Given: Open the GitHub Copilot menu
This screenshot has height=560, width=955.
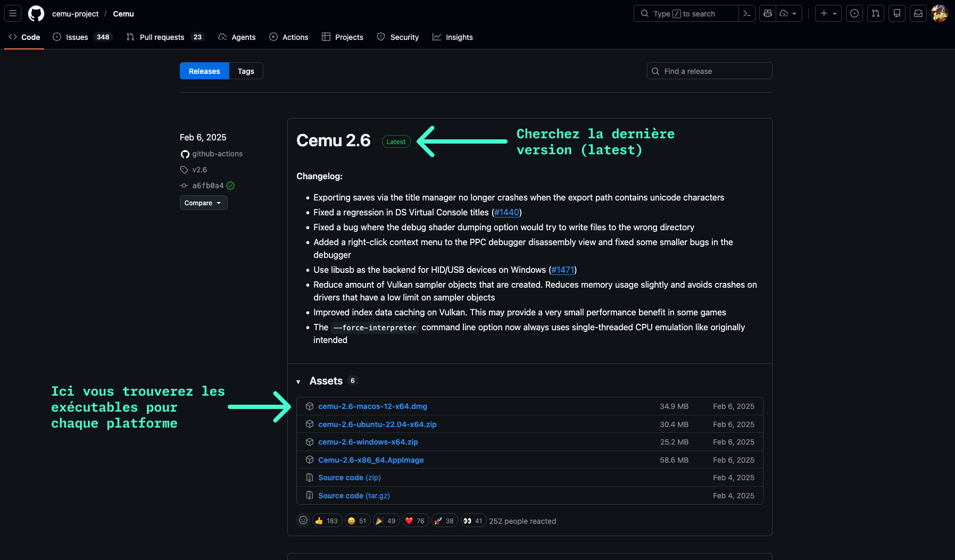Looking at the screenshot, I should point(767,13).
